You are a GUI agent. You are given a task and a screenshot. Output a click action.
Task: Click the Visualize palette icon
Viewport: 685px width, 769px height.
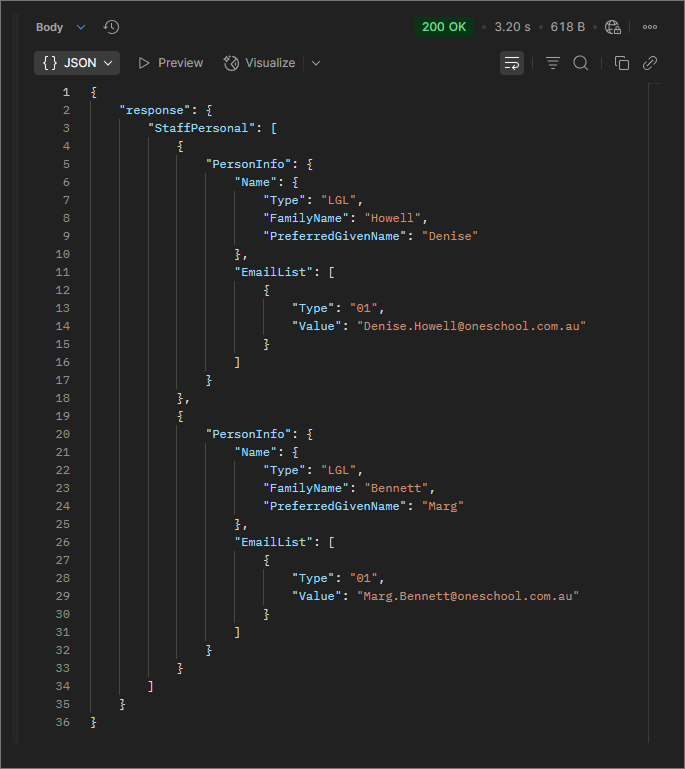point(232,63)
